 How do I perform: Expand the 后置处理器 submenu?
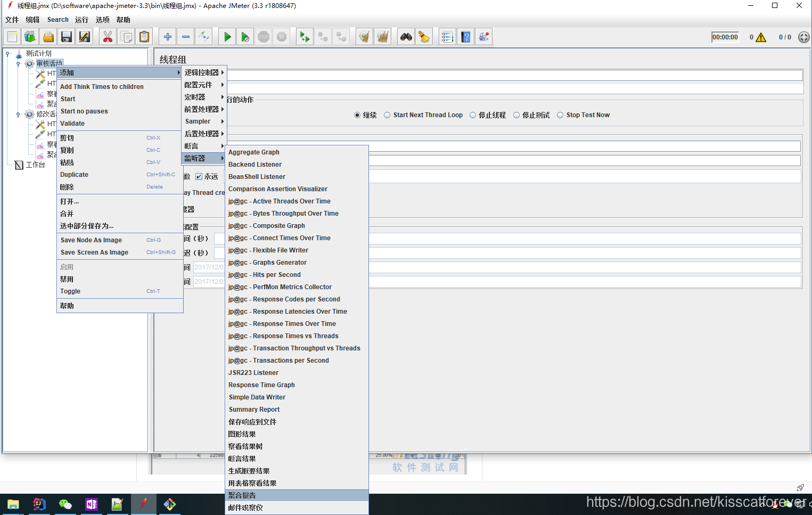pos(204,134)
